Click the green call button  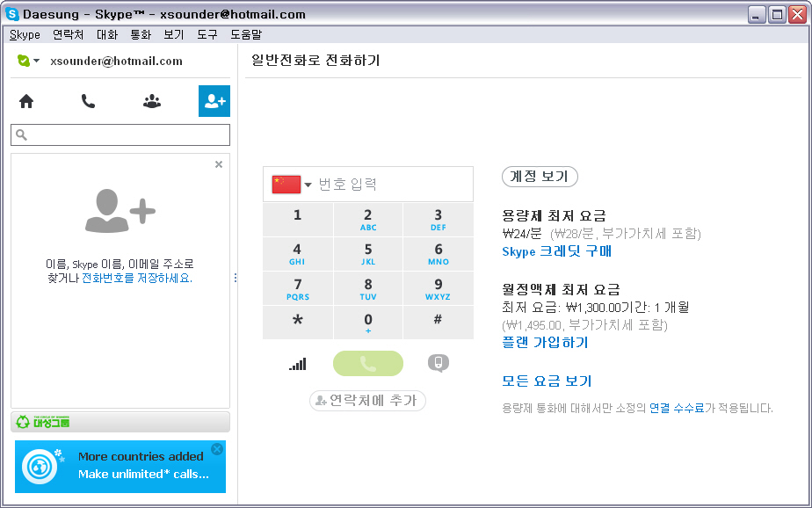368,364
